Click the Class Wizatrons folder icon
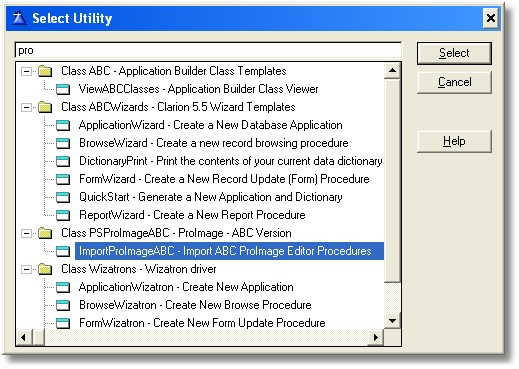519x369 pixels. tap(45, 269)
